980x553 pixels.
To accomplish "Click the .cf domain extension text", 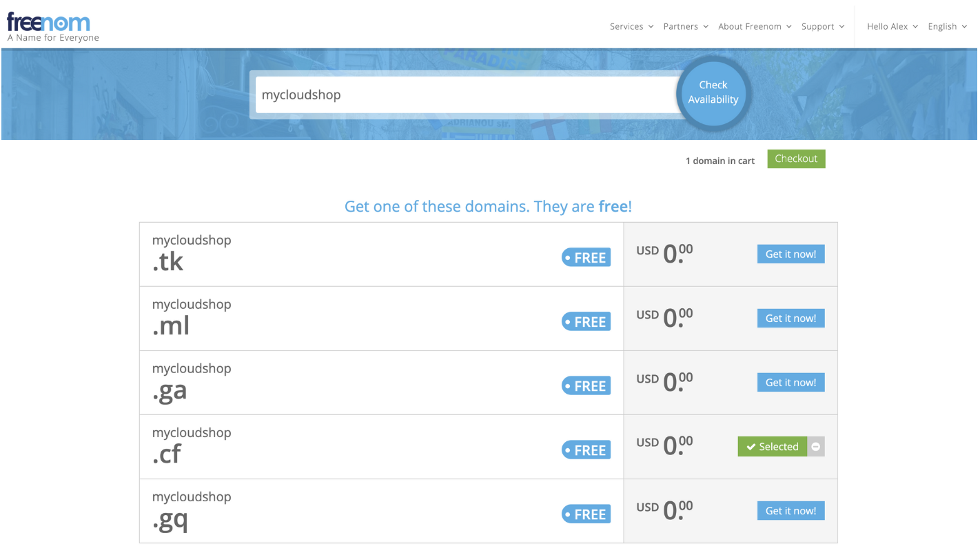I will coord(167,454).
